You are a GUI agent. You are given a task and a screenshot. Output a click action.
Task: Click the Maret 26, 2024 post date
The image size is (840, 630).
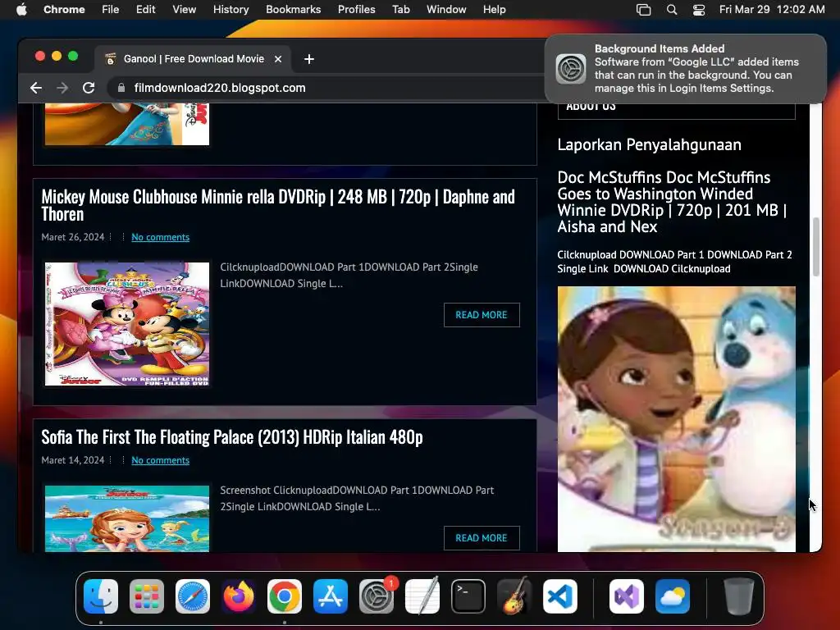point(73,237)
